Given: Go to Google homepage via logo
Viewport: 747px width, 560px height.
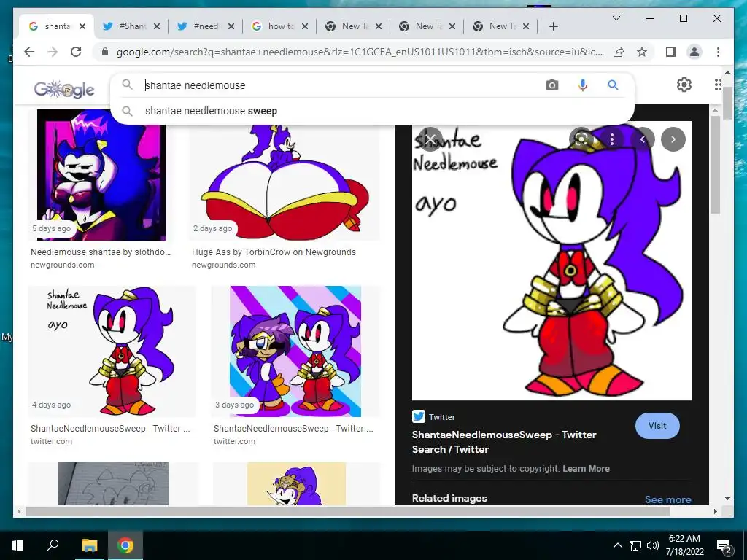Looking at the screenshot, I should 64,89.
